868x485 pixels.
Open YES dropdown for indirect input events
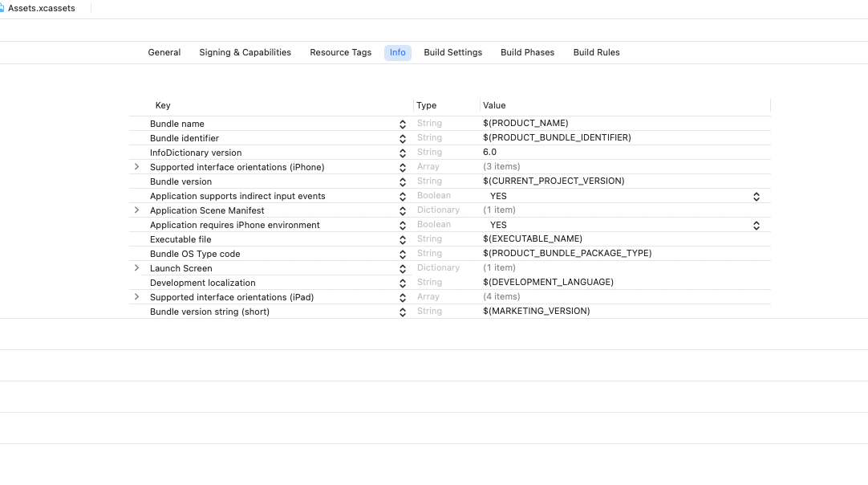click(x=756, y=196)
